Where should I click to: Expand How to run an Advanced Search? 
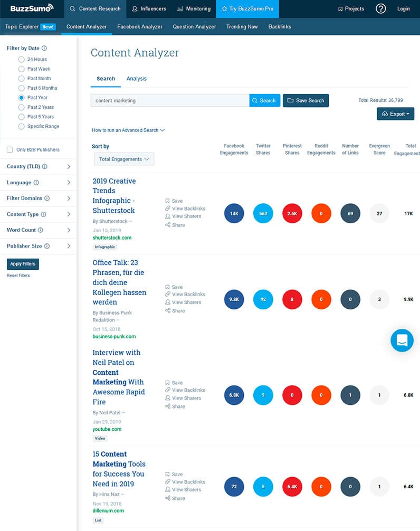128,130
